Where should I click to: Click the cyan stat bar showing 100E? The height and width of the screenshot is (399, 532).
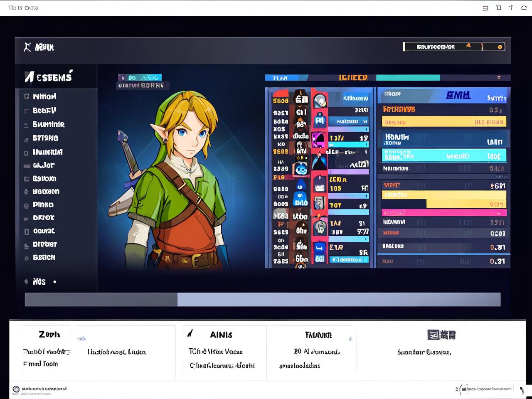pyautogui.click(x=444, y=155)
